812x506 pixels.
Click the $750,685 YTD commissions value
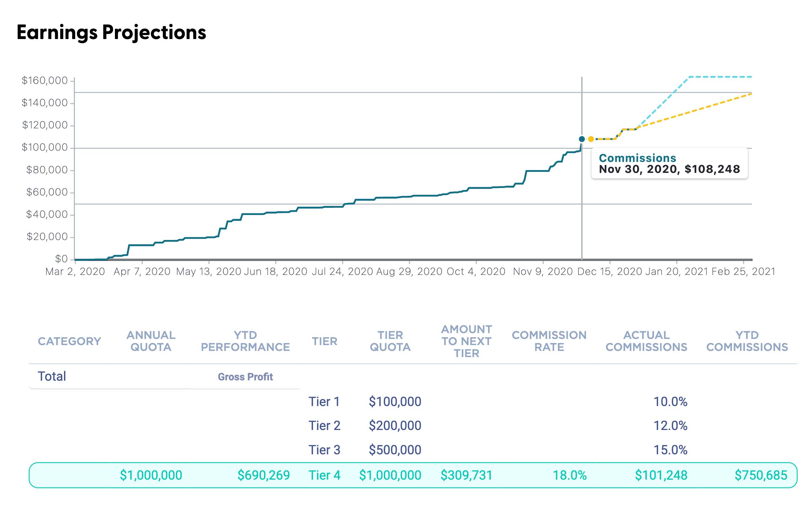[761, 475]
